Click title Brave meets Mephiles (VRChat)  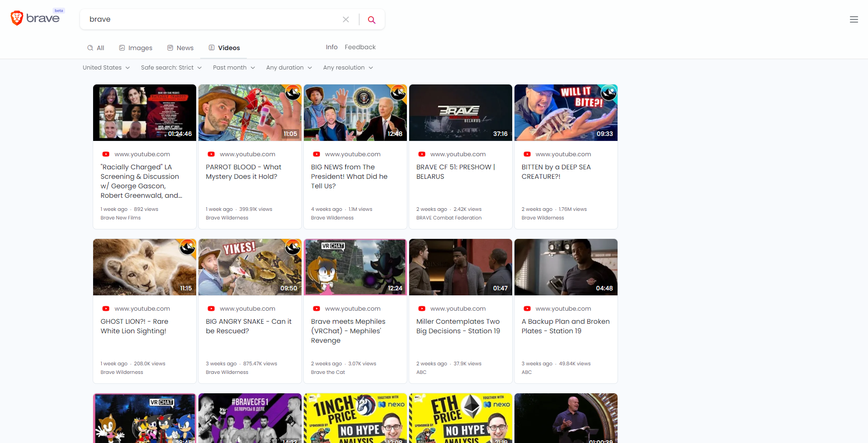pyautogui.click(x=348, y=331)
